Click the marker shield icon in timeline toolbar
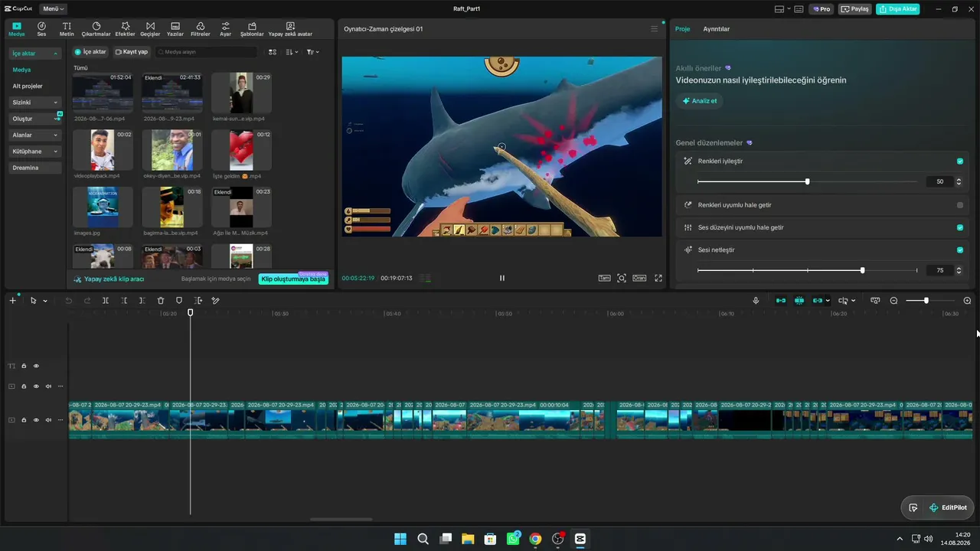Viewport: 980px width, 551px height. point(179,301)
